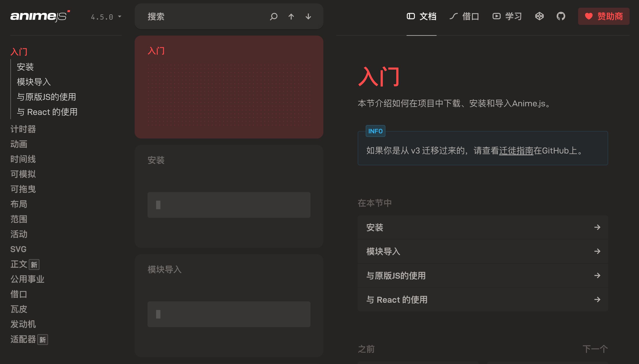Switch to the 借口 tab
This screenshot has height=364, width=639.
464,17
